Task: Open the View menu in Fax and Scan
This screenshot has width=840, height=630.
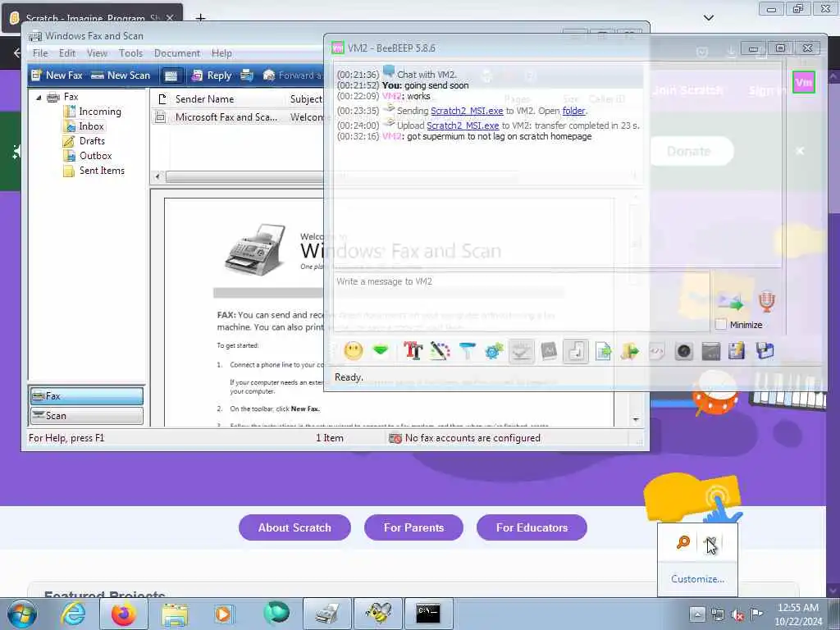Action: 97,53
